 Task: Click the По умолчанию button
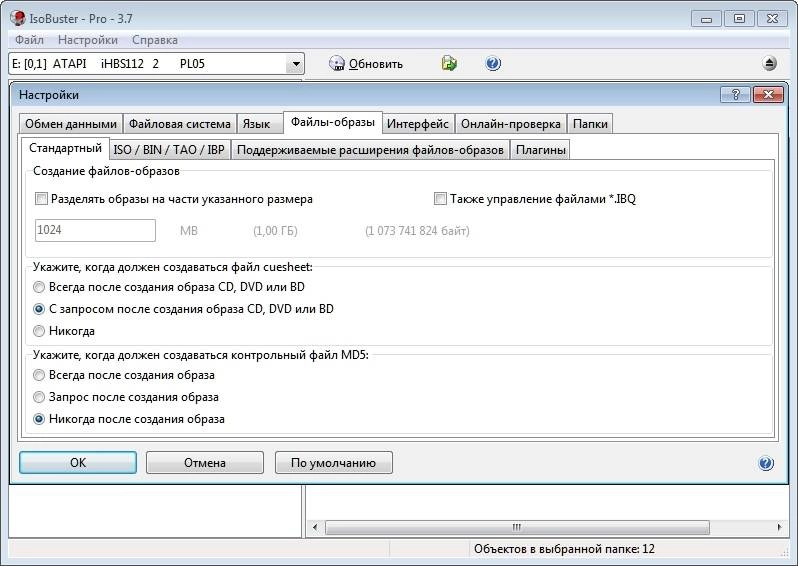tap(333, 463)
